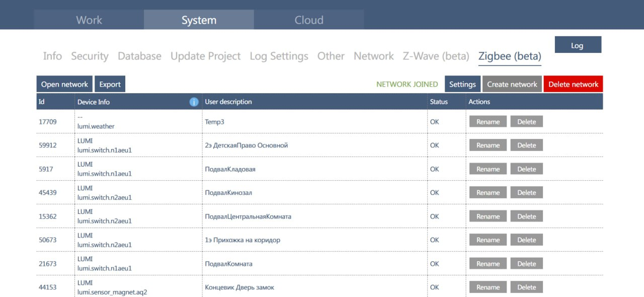Screen dimensions: 644x297
Task: Click the Create network button
Action: click(x=512, y=84)
